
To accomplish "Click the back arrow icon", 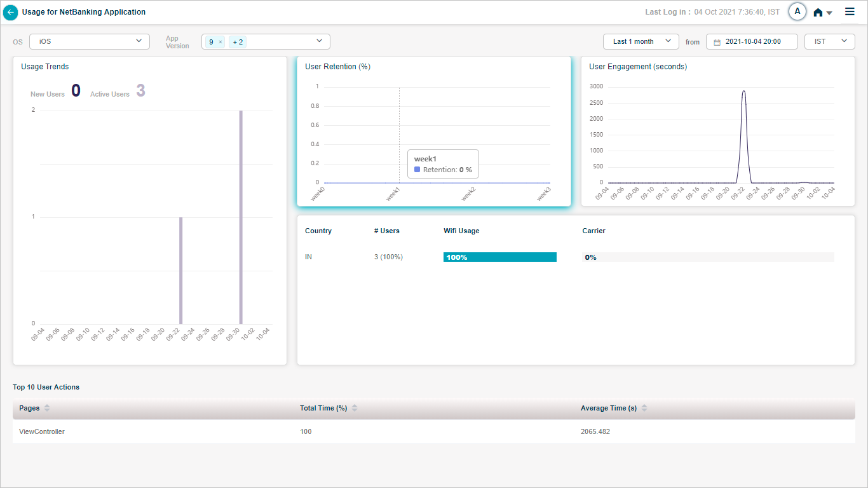I will pos(11,12).
